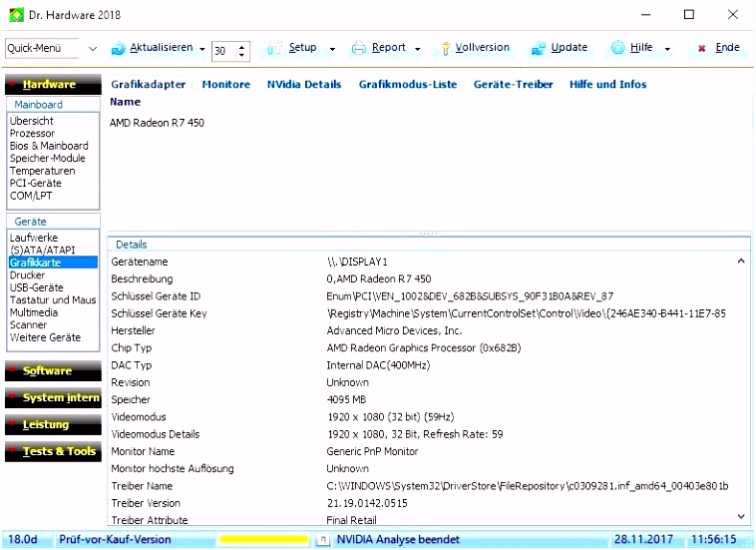756x550 pixels.
Task: Click the Update toolbar icon
Action: coord(538,48)
